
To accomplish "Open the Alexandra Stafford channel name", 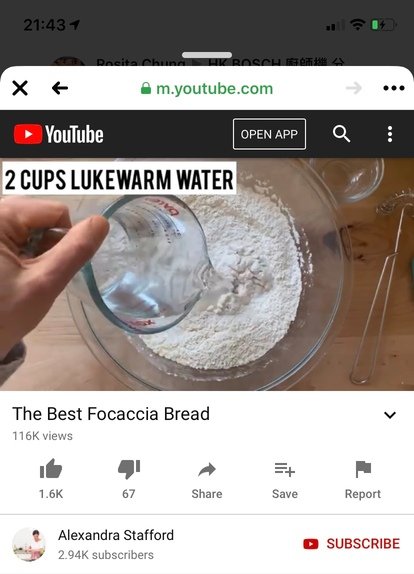I will coord(116,535).
